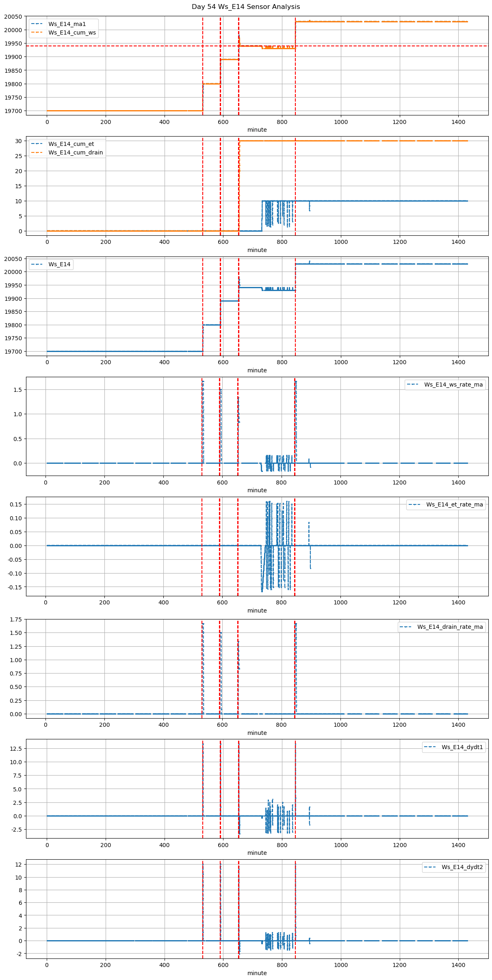Click the Ws_E14 legend in third plot
Image resolution: width=492 pixels, height=980 pixels.
(x=59, y=264)
